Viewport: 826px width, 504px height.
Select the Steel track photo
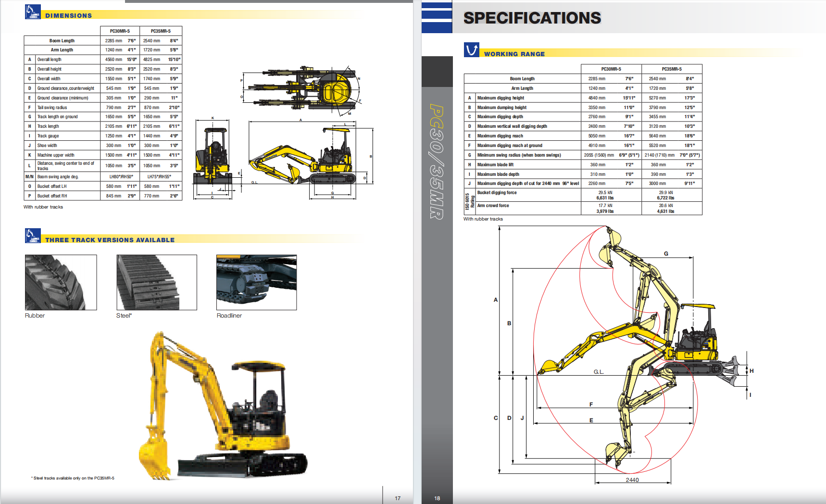tap(156, 283)
